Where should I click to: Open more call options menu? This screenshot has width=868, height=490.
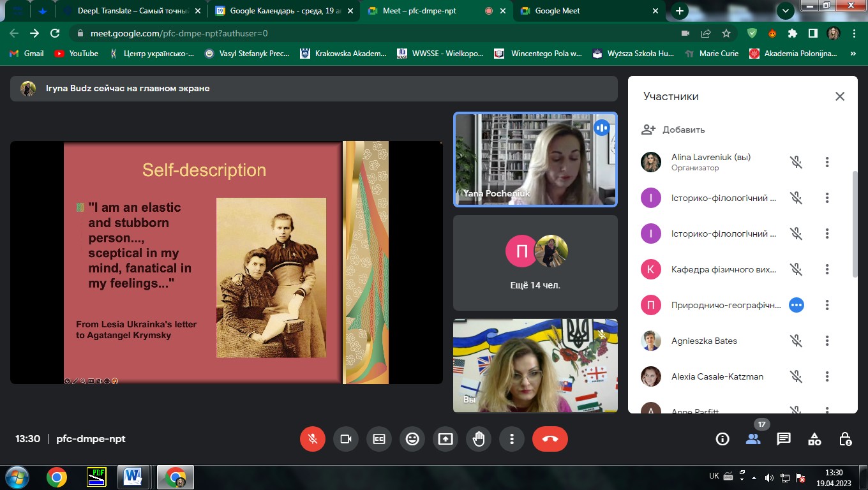pos(512,439)
